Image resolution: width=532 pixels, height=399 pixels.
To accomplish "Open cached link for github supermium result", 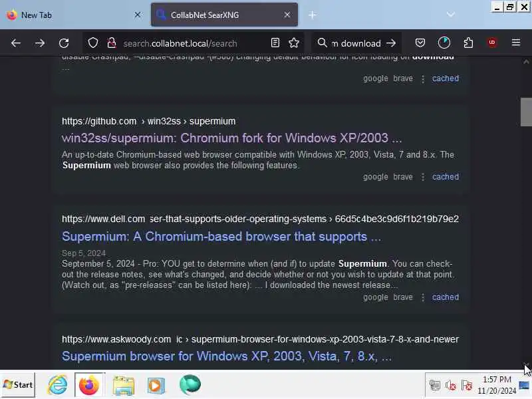I will pos(445,177).
